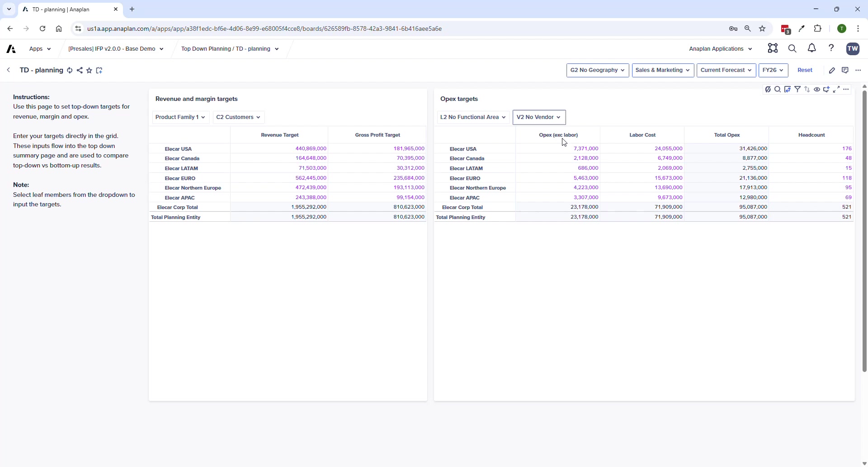Add a comment on the Opex targets grid

(827, 89)
